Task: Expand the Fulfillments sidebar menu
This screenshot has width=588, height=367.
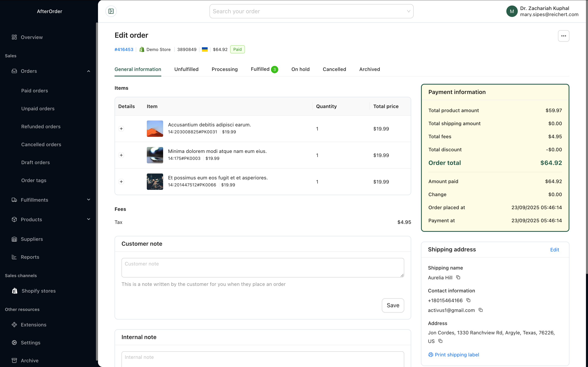Action: click(88, 200)
